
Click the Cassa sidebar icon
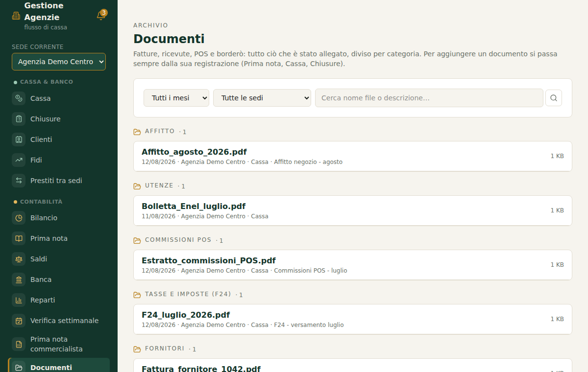[x=19, y=98]
